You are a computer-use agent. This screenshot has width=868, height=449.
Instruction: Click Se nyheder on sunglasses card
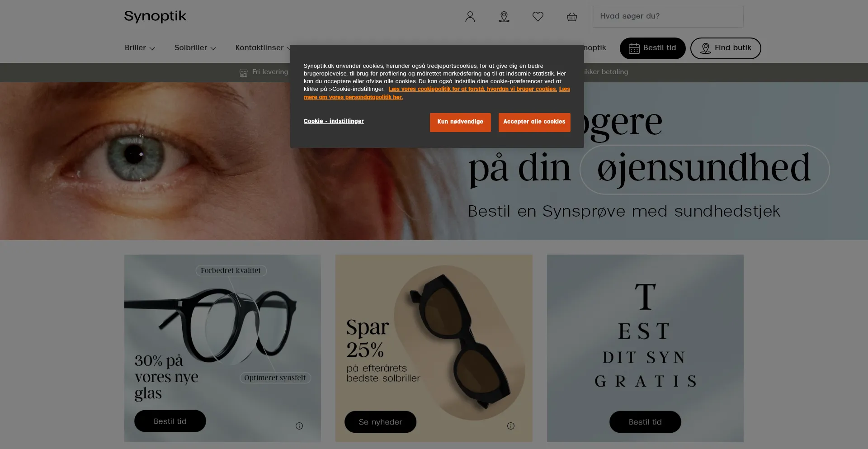click(x=380, y=422)
